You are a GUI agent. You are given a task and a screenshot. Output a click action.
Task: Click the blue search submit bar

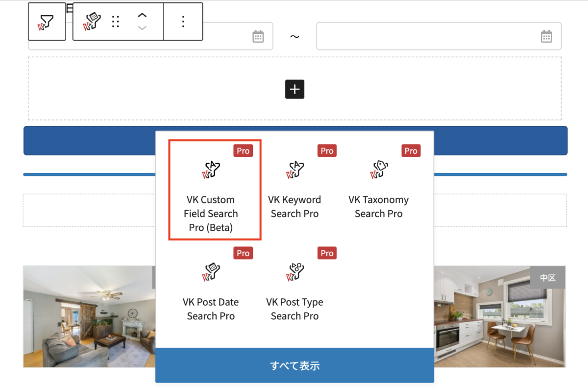(x=88, y=140)
